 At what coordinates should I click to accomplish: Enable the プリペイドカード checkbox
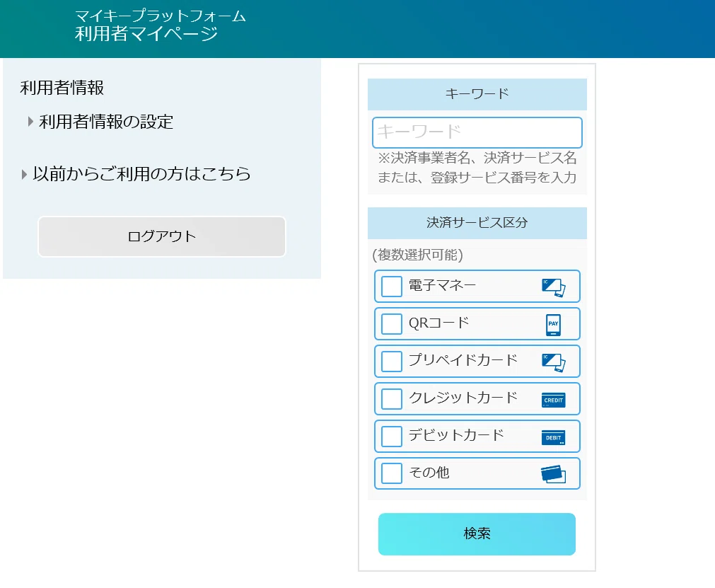coord(391,362)
